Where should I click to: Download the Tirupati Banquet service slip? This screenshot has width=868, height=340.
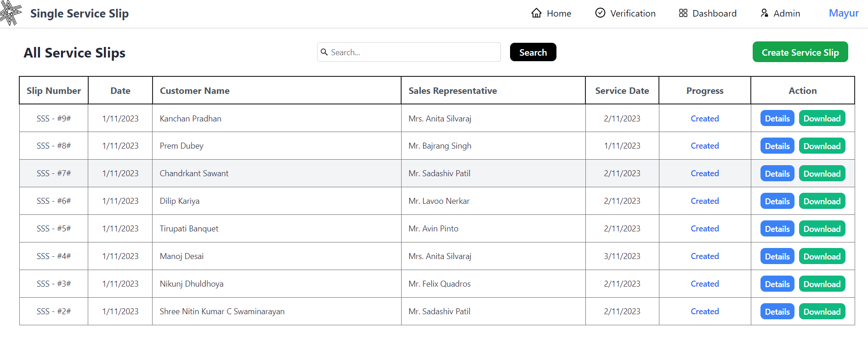822,229
